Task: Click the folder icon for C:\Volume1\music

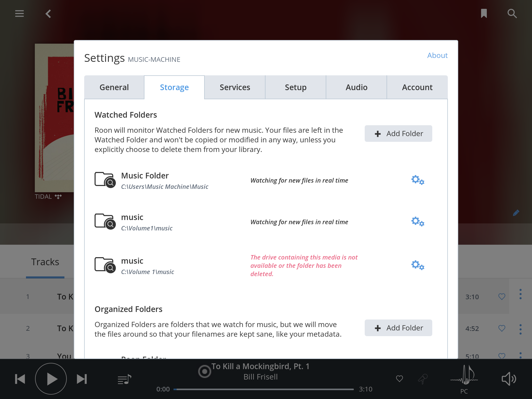Action: coord(105,221)
